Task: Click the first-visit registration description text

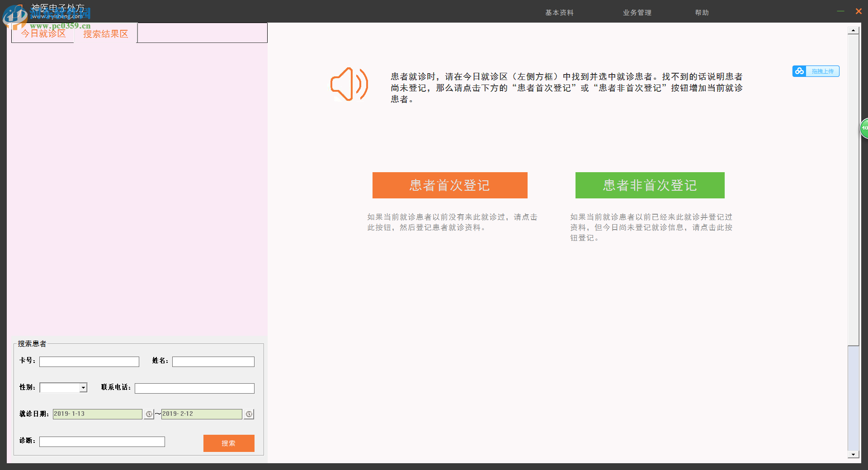Action: pos(452,222)
